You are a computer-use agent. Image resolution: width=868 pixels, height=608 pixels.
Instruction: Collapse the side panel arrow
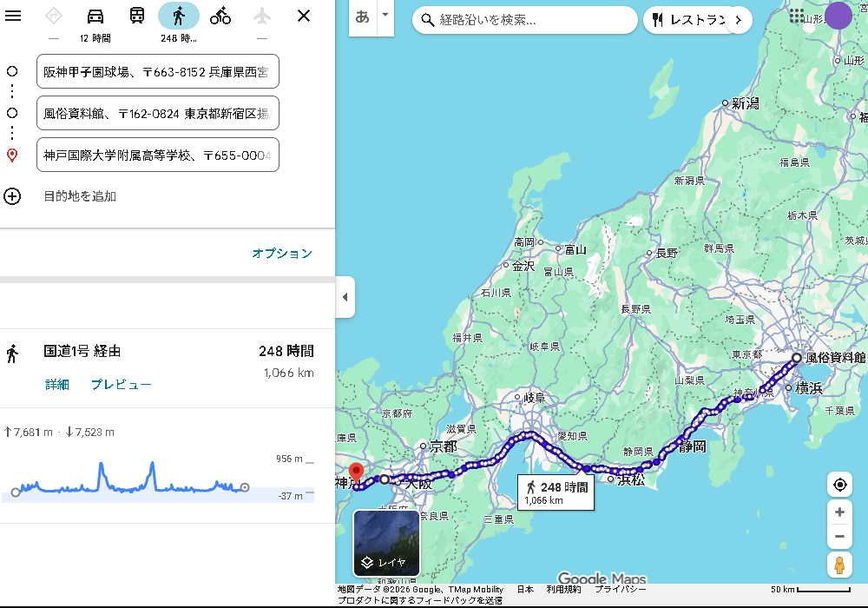click(345, 297)
